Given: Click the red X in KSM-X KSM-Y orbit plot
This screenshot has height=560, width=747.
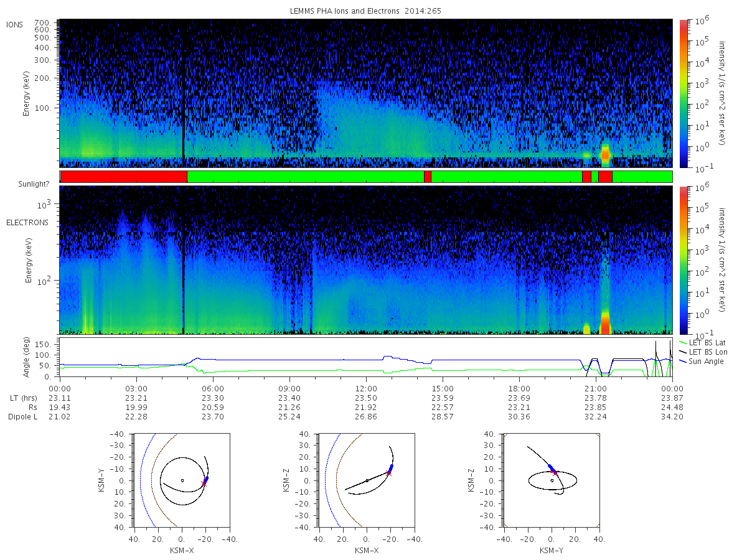Looking at the screenshot, I should coord(204,483).
